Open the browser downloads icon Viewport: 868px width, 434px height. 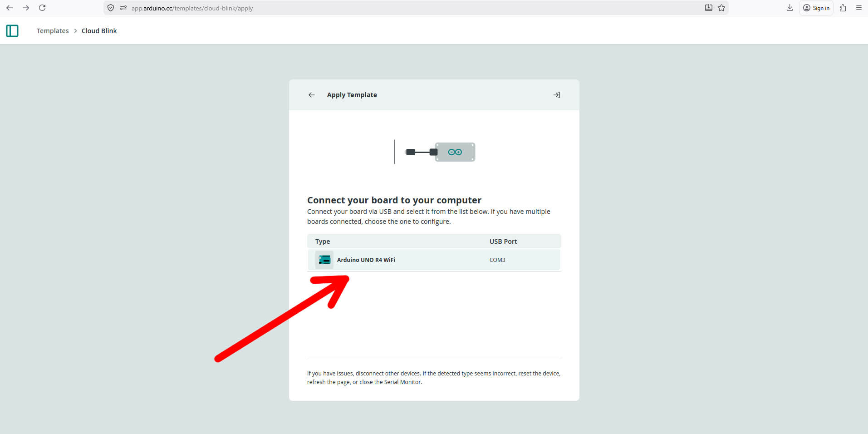[x=790, y=8]
